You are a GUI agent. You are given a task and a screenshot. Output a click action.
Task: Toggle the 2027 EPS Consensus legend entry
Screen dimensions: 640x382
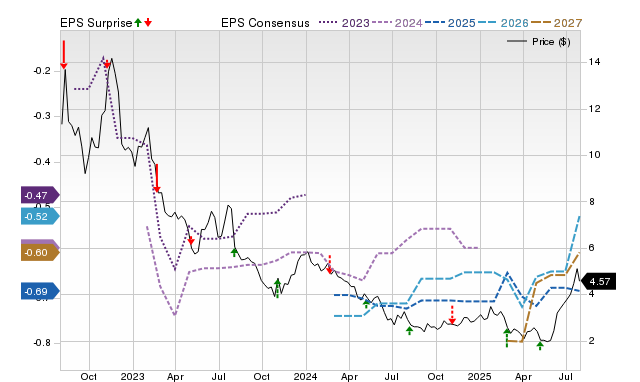coord(556,23)
